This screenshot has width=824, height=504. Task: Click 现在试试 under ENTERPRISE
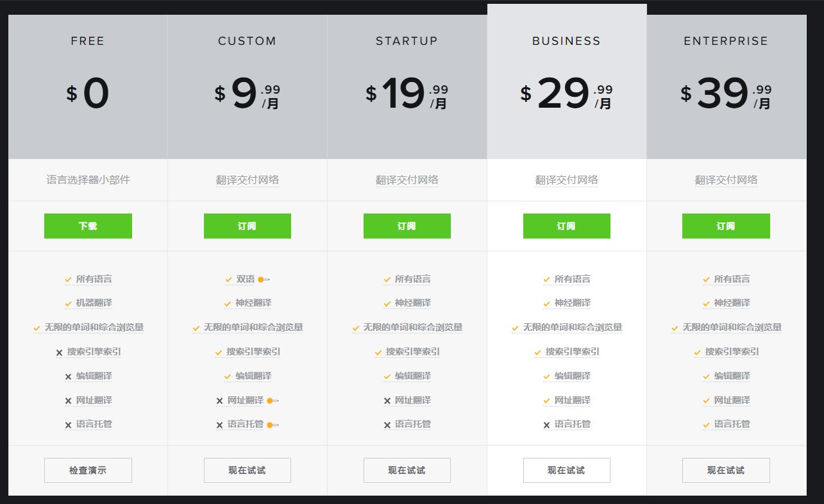point(726,470)
